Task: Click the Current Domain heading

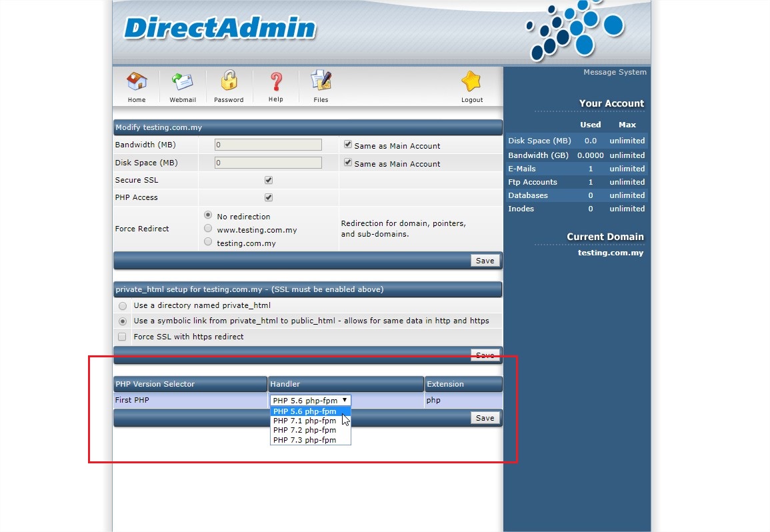Action: 605,237
